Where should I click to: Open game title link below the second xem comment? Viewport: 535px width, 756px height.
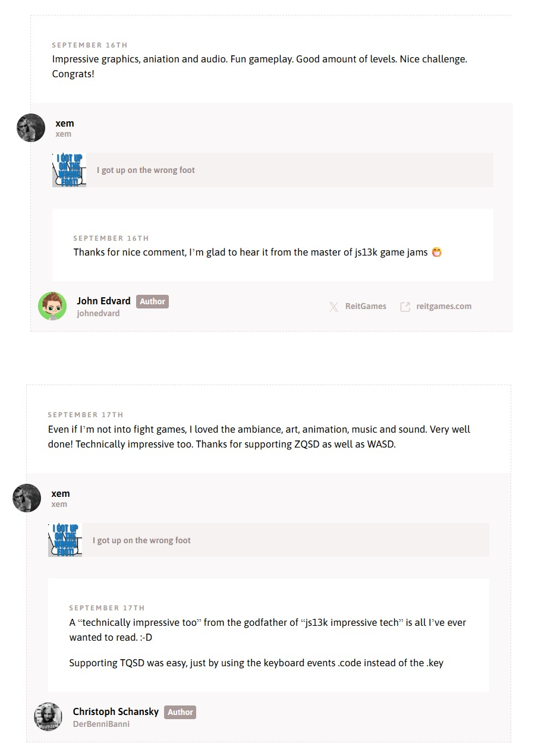[141, 541]
